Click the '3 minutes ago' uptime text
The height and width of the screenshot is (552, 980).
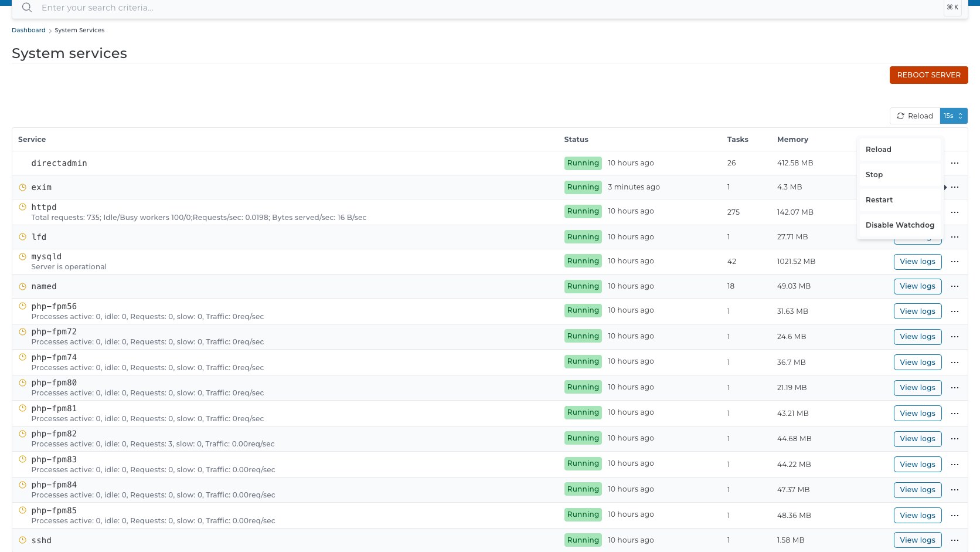(634, 187)
